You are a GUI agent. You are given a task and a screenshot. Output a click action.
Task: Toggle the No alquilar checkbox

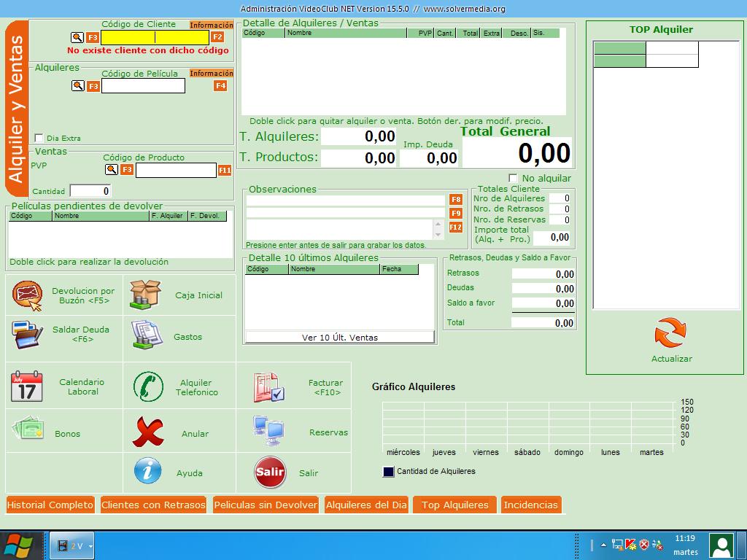coord(513,178)
